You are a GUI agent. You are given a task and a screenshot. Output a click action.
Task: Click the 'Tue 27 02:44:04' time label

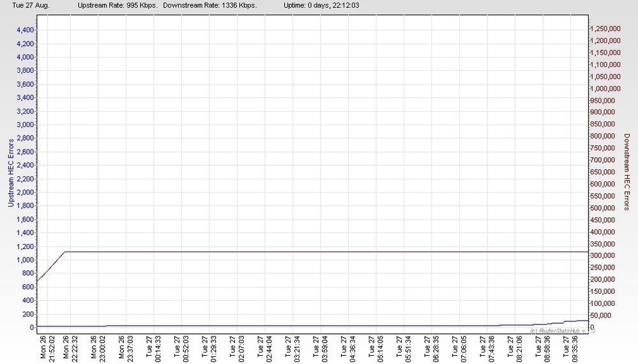[x=264, y=349]
